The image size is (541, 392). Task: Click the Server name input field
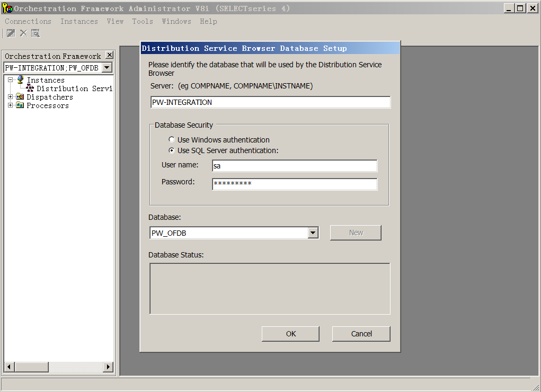270,102
